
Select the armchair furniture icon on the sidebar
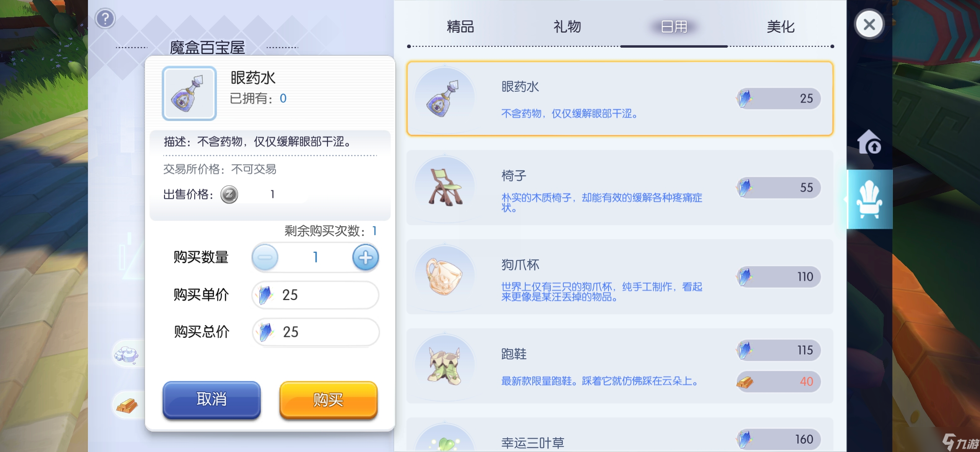(869, 199)
